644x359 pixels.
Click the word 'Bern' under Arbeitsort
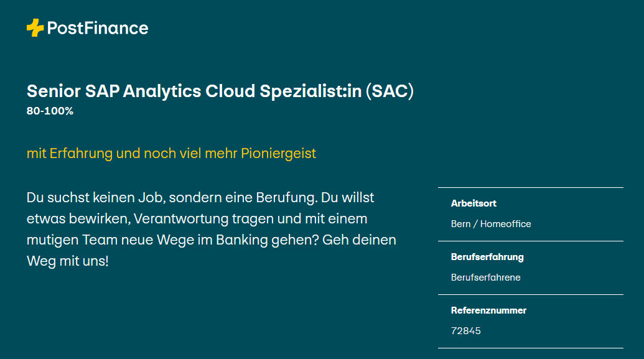tap(460, 224)
